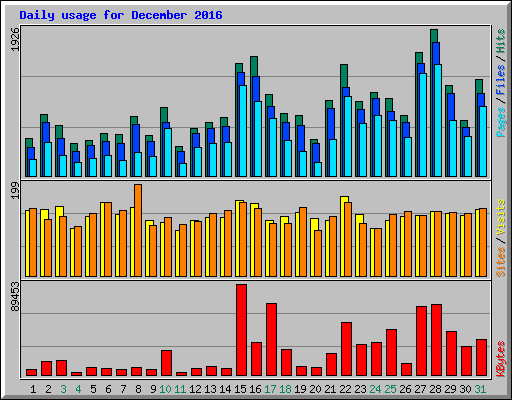Click the 89453 axis value label
The width and height of the screenshot is (512, 400).
(x=15, y=297)
